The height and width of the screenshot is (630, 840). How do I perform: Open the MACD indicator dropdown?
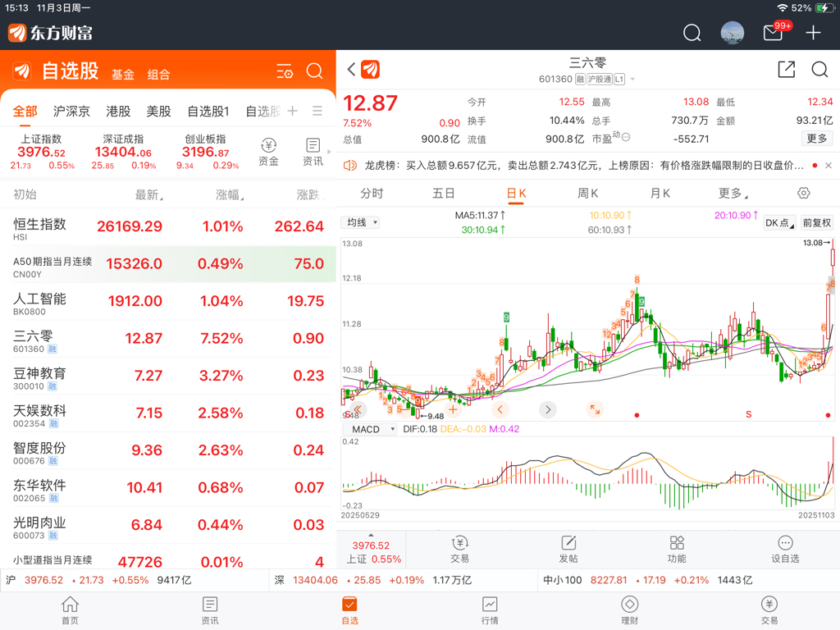[x=370, y=429]
